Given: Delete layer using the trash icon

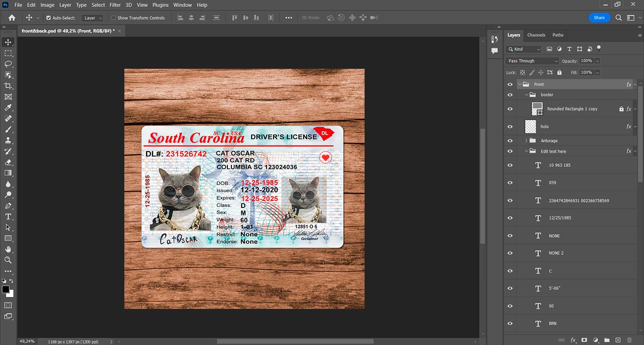Looking at the screenshot, I should (630, 340).
